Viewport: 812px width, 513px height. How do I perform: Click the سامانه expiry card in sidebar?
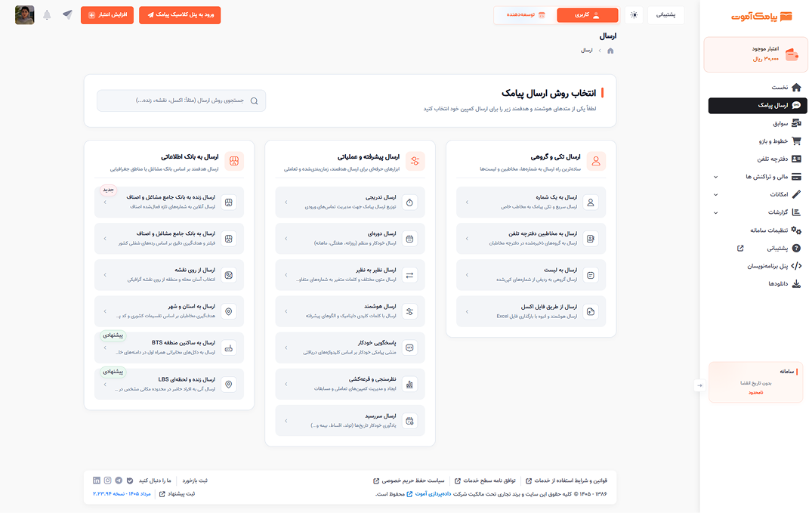click(x=755, y=382)
